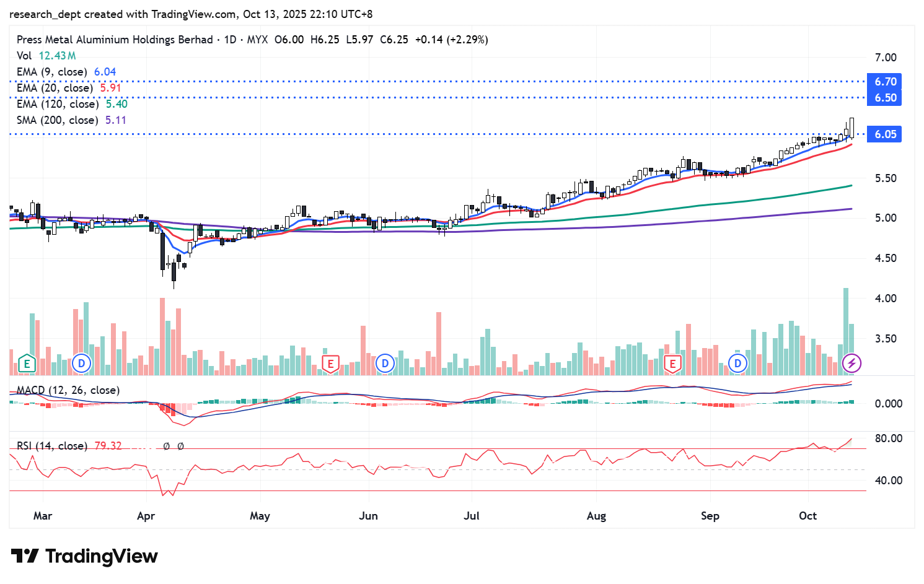Click the Press Metal Aluminium Holdings Berhad title
The width and height of the screenshot is (924, 584).
(115, 40)
